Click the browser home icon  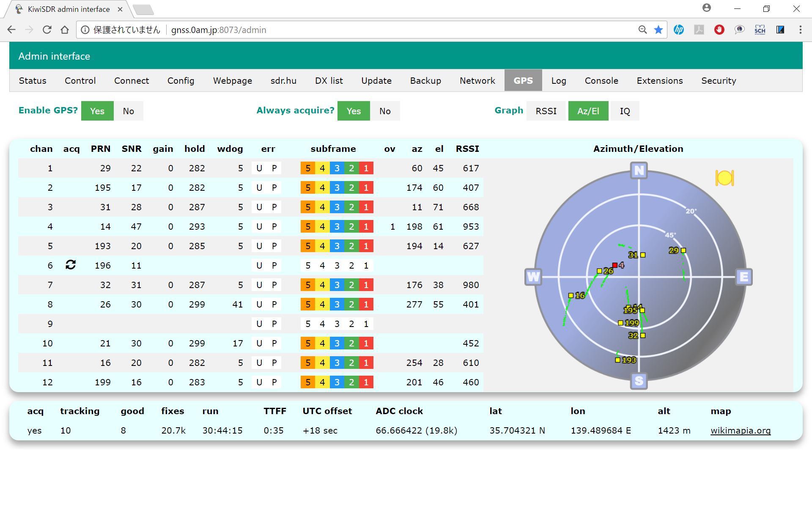click(x=65, y=30)
